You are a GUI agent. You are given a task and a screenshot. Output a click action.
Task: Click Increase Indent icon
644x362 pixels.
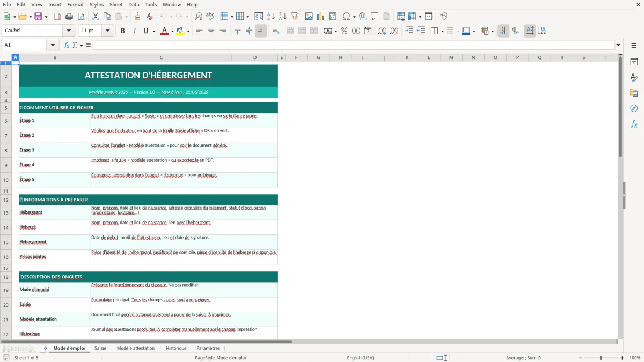(x=409, y=31)
